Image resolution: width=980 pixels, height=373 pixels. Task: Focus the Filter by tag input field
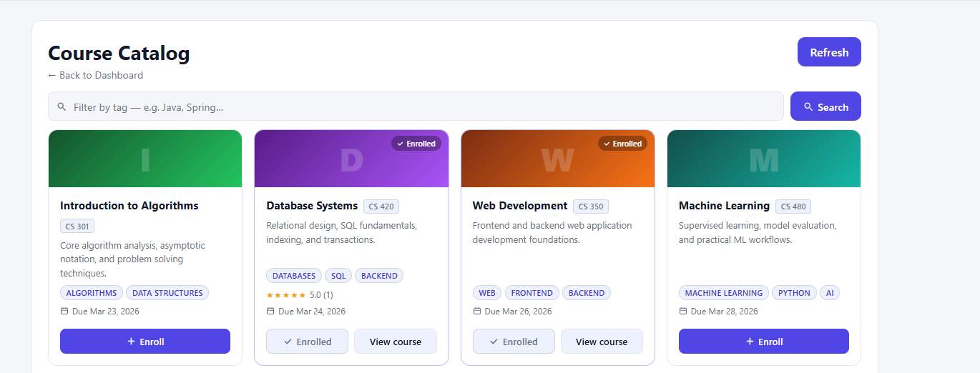(416, 106)
